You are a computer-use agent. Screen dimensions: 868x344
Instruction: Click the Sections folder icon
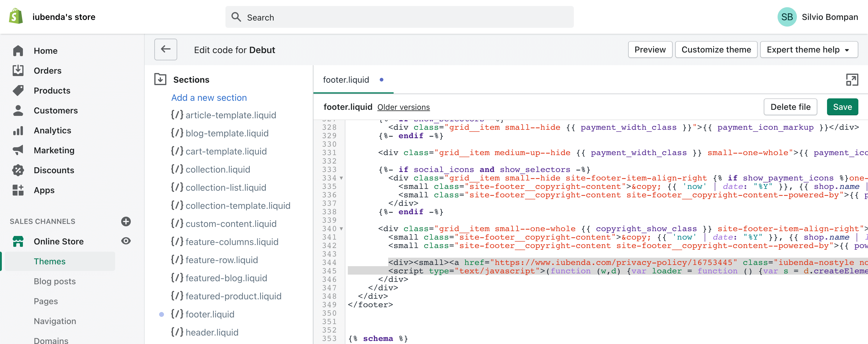tap(161, 79)
